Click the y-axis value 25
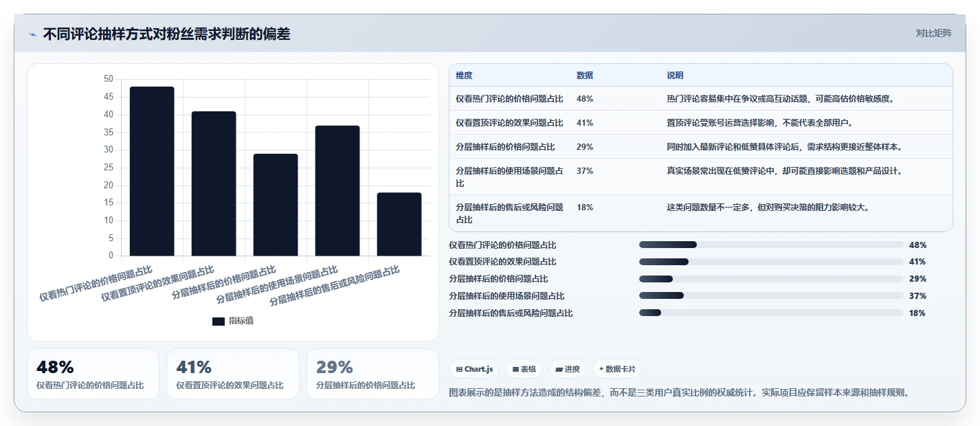 click(109, 168)
